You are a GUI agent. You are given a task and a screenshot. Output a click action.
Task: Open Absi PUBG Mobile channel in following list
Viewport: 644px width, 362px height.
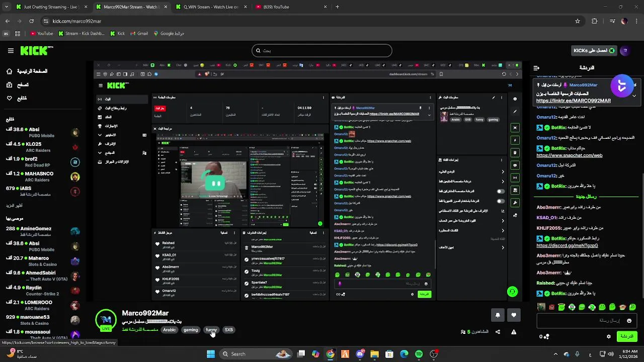[x=43, y=132]
